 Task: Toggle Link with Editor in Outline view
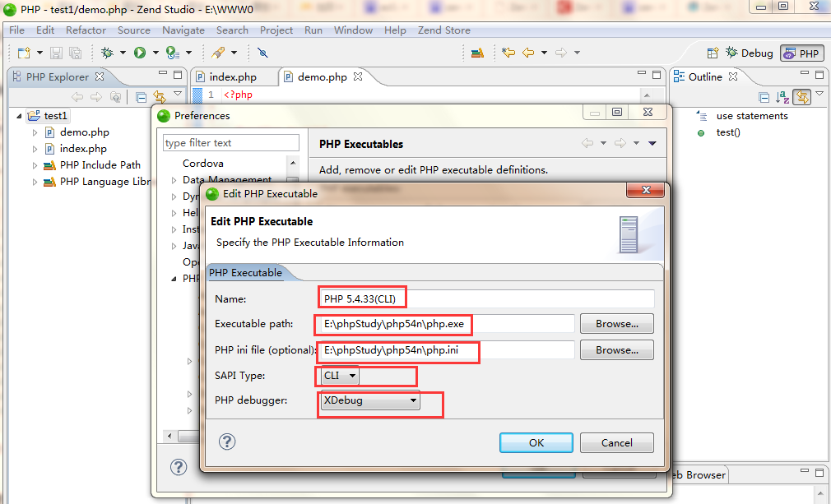802,97
